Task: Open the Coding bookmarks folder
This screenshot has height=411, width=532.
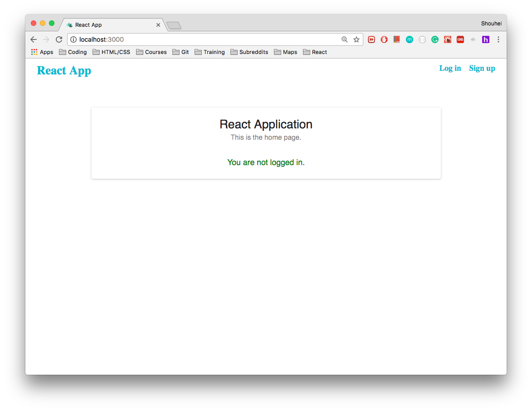Action: 73,52
